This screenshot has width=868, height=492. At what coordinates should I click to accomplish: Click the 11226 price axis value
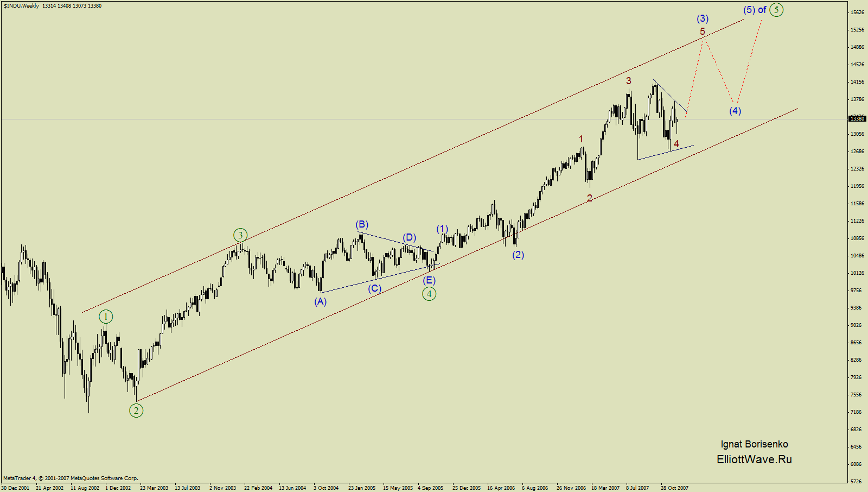click(858, 221)
